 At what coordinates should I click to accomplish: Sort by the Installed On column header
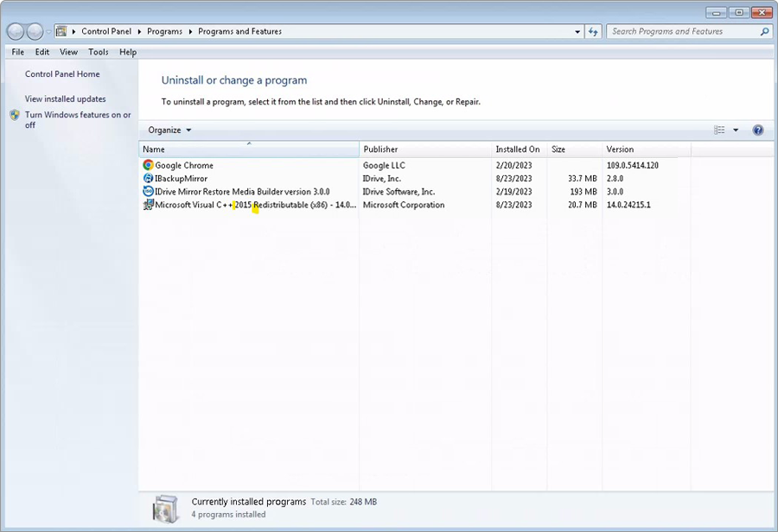point(519,149)
